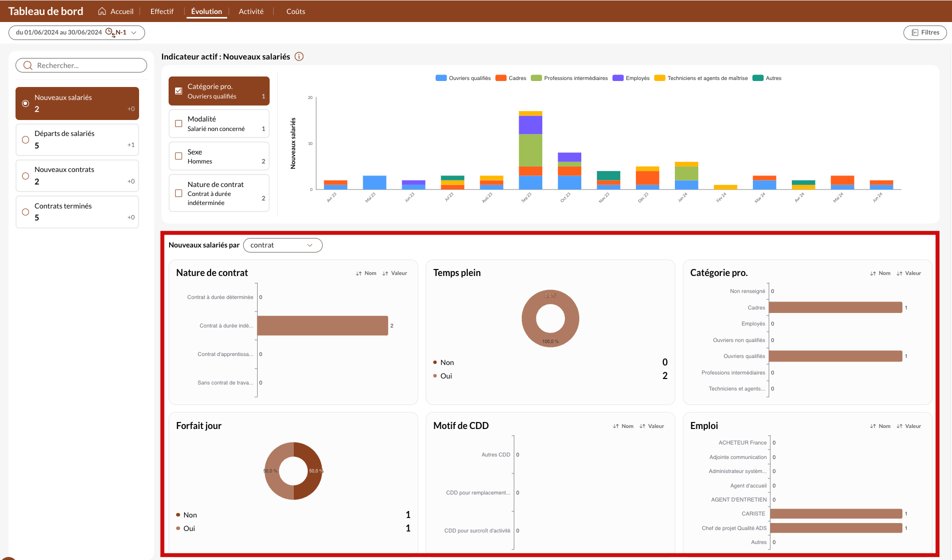Click the Sep 23 stacked bar
This screenshot has width=952, height=560.
[530, 150]
